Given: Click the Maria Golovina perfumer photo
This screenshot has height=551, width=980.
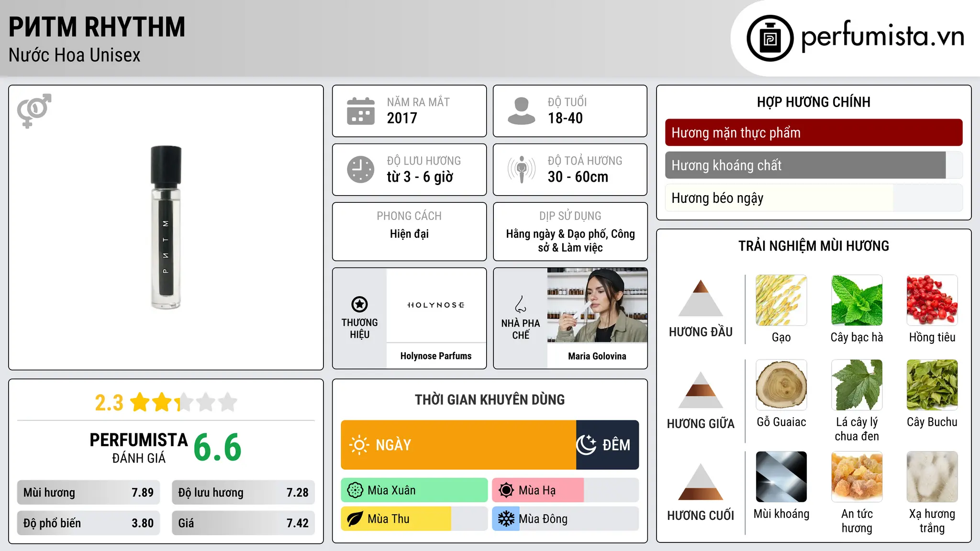Looking at the screenshot, I should pos(597,305).
